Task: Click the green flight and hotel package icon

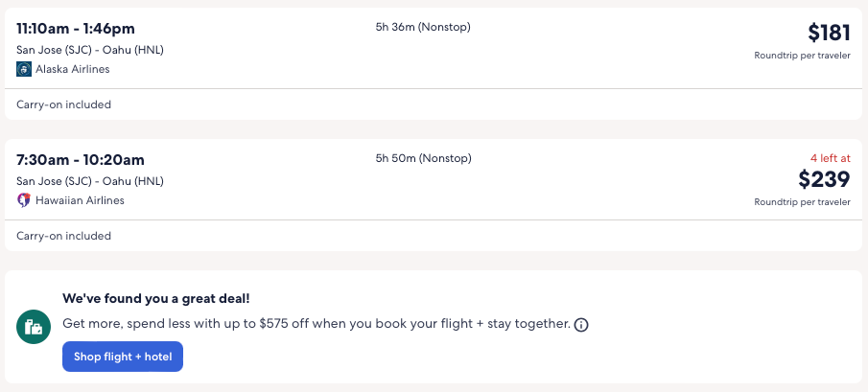Action: tap(34, 327)
